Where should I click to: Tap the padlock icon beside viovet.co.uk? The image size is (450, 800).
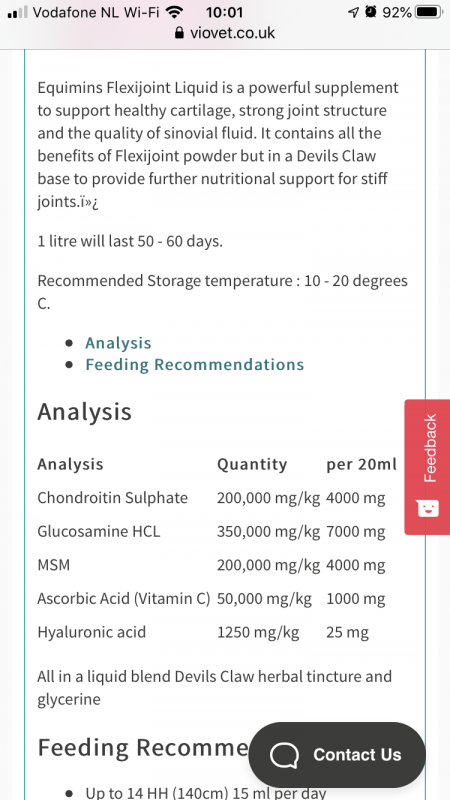[179, 33]
